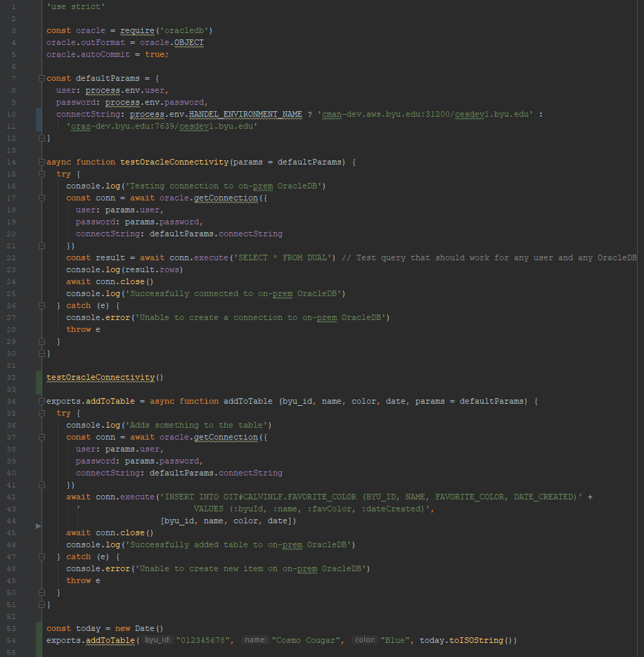The height and width of the screenshot is (657, 644).
Task: Fold the try block on line 15
Action: [41, 174]
